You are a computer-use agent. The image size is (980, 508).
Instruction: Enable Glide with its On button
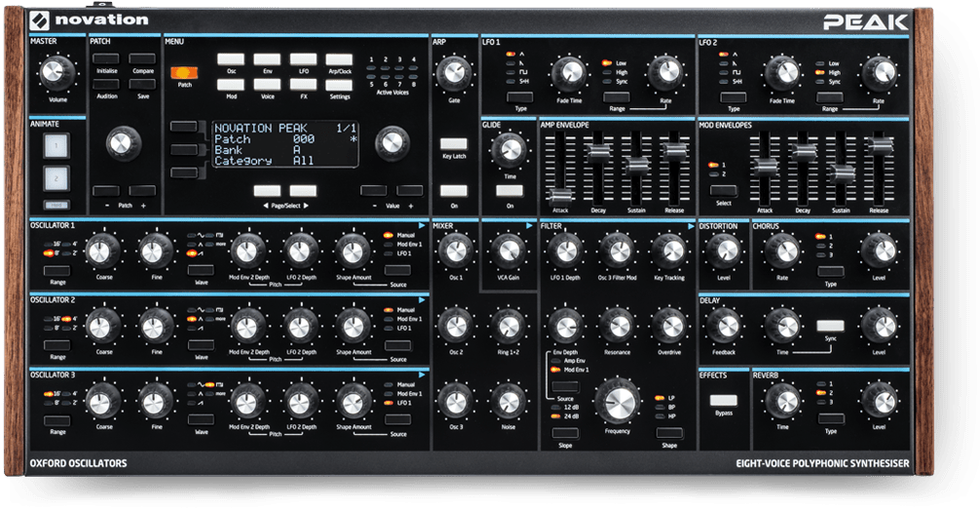pyautogui.click(x=509, y=191)
